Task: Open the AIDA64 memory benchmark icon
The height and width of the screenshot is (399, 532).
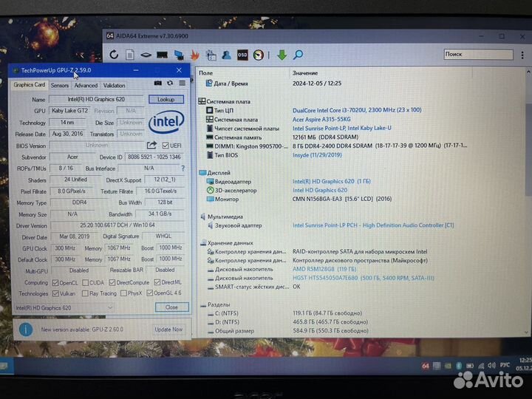Action: pos(162,55)
